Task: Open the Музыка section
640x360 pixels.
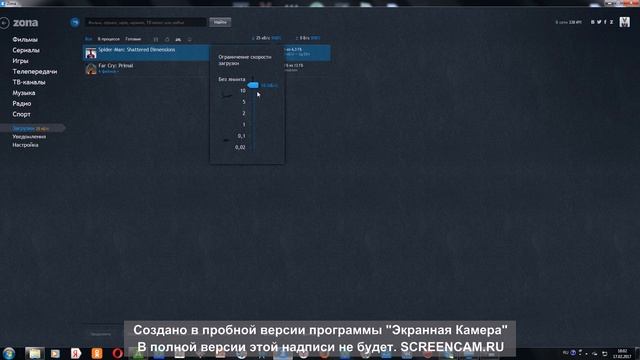Action: point(24,93)
